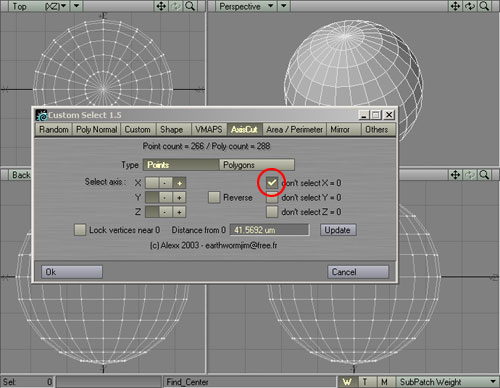
Task: Set Type to Polygons
Action: tap(257, 165)
